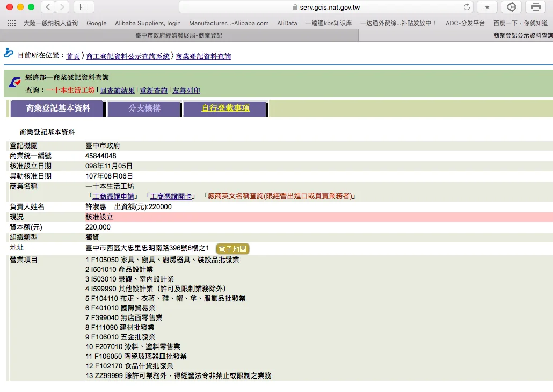Open the 商工登記資料公示查詢系統 breadcrumb link
The image size is (553, 392).
coord(128,56)
